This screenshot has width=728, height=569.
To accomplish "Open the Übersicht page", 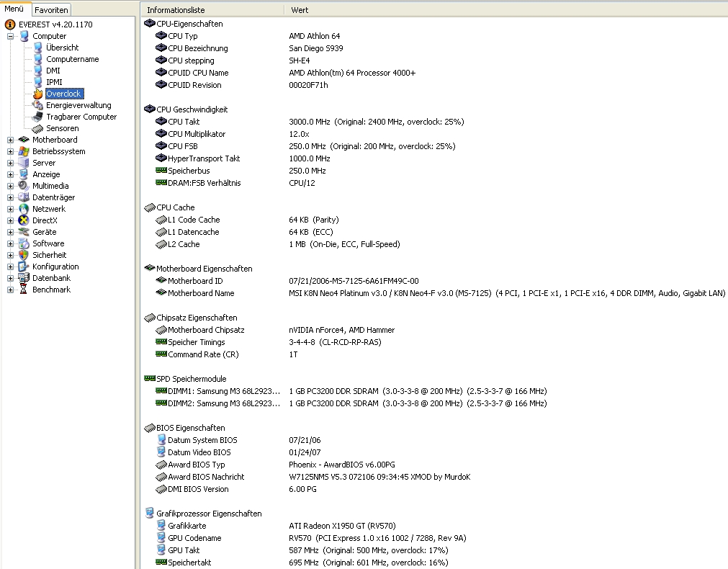I will [x=62, y=48].
